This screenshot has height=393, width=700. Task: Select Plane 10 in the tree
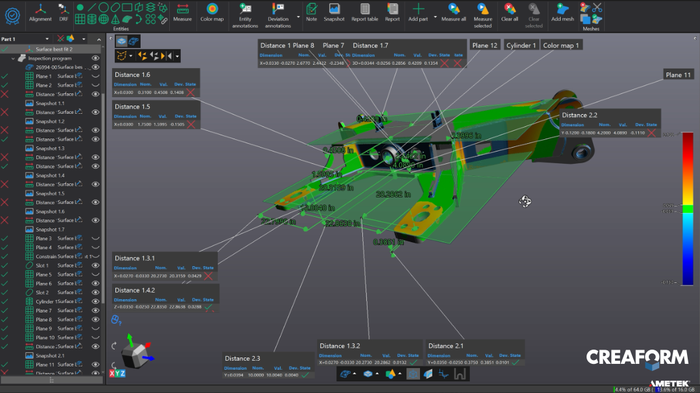(45, 338)
